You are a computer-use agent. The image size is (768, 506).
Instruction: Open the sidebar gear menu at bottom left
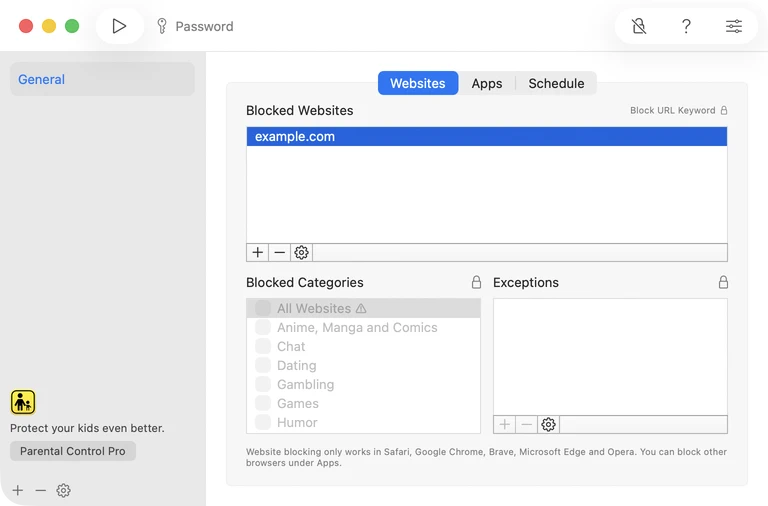pos(63,491)
